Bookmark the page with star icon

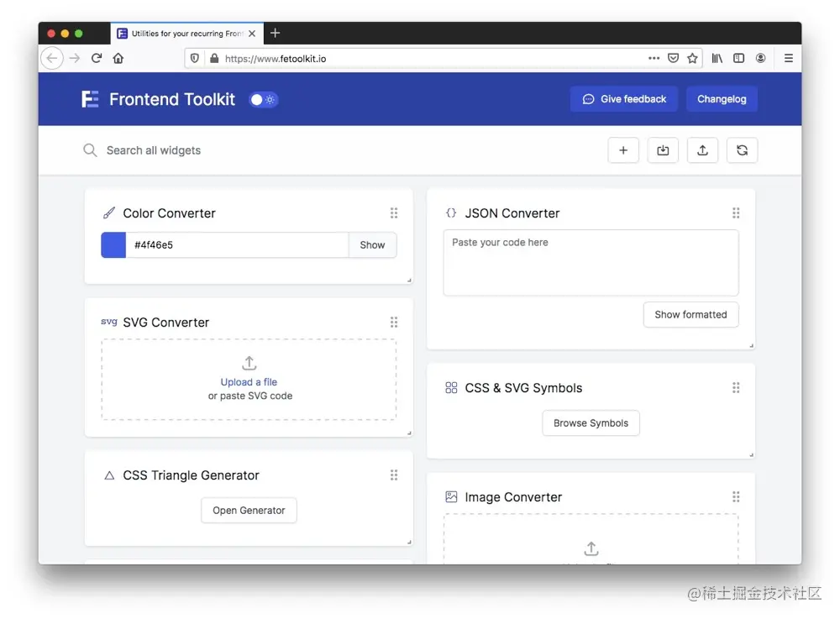[x=692, y=58]
